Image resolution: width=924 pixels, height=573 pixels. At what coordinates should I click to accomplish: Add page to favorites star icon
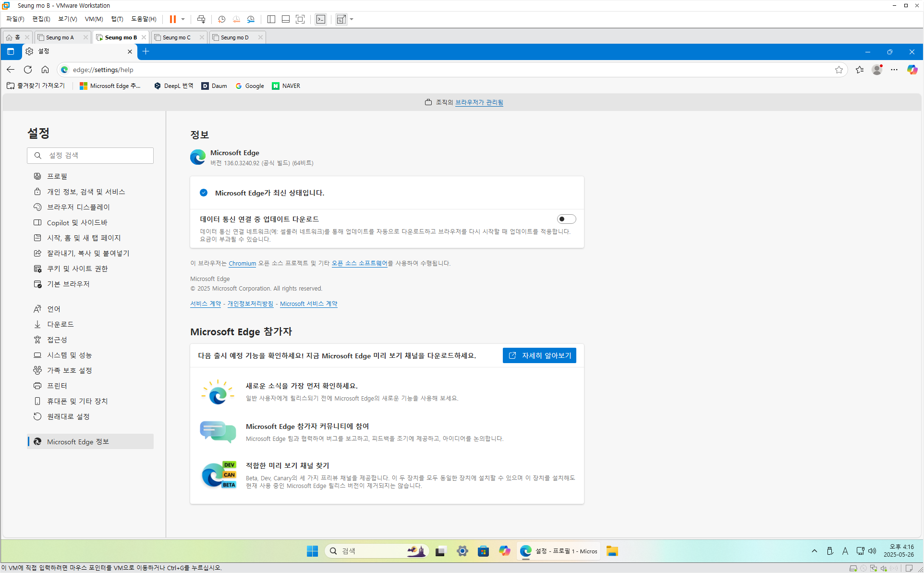839,70
